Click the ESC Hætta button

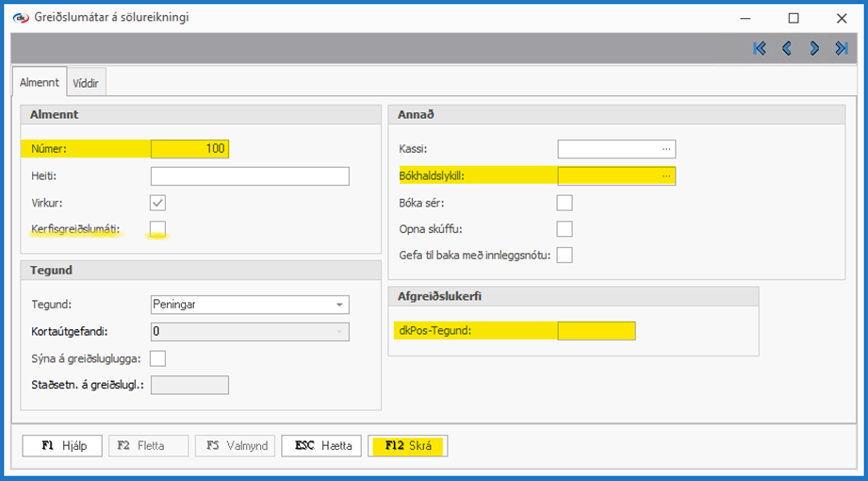(x=321, y=446)
